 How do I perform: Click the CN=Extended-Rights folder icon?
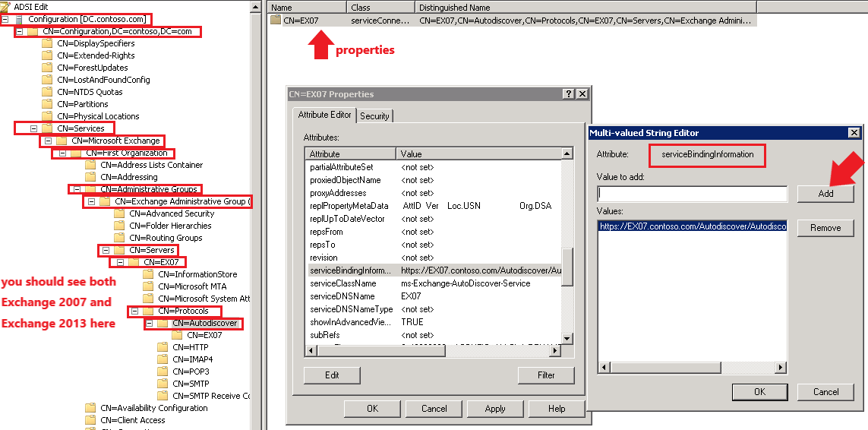pos(47,55)
